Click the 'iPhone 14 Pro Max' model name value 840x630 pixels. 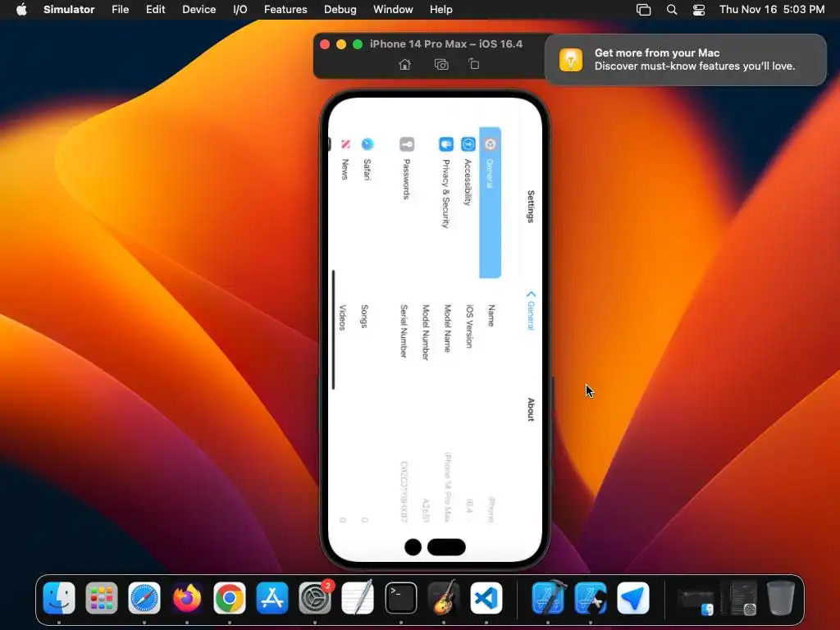pos(447,487)
